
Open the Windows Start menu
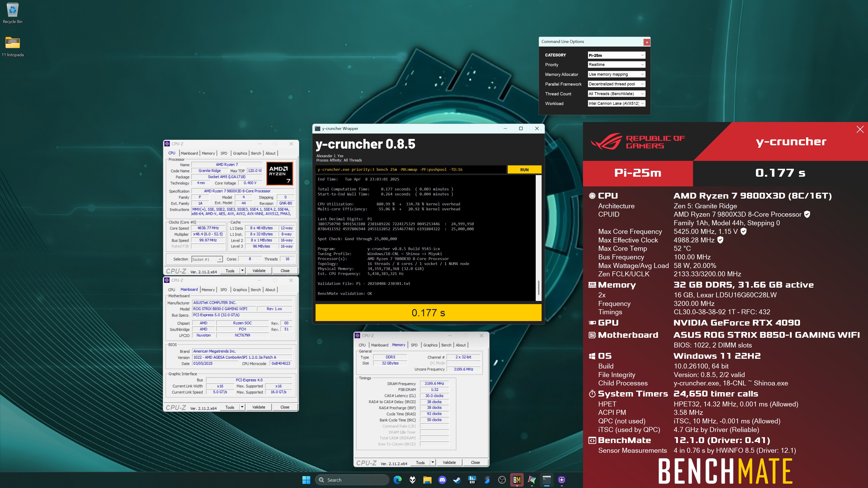[x=306, y=480]
